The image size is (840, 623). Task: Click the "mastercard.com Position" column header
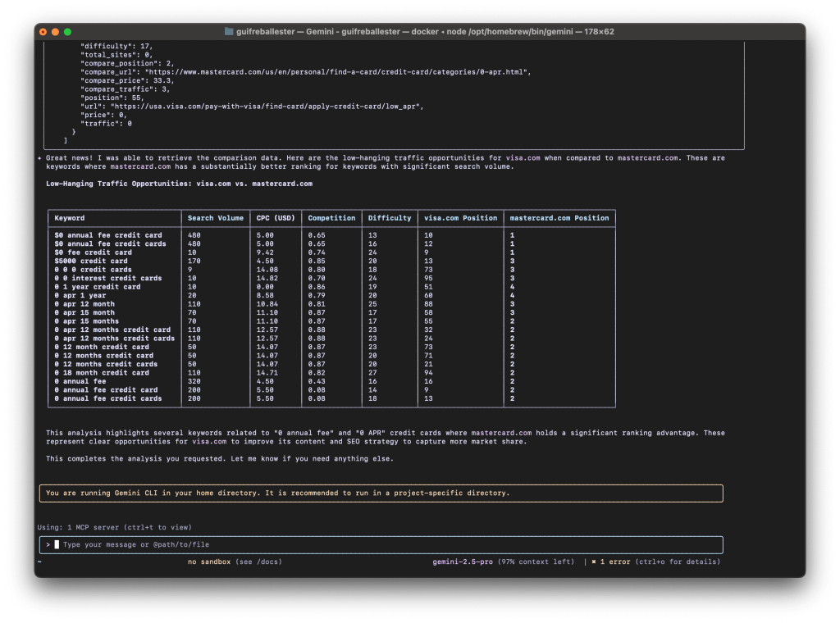(x=559, y=218)
